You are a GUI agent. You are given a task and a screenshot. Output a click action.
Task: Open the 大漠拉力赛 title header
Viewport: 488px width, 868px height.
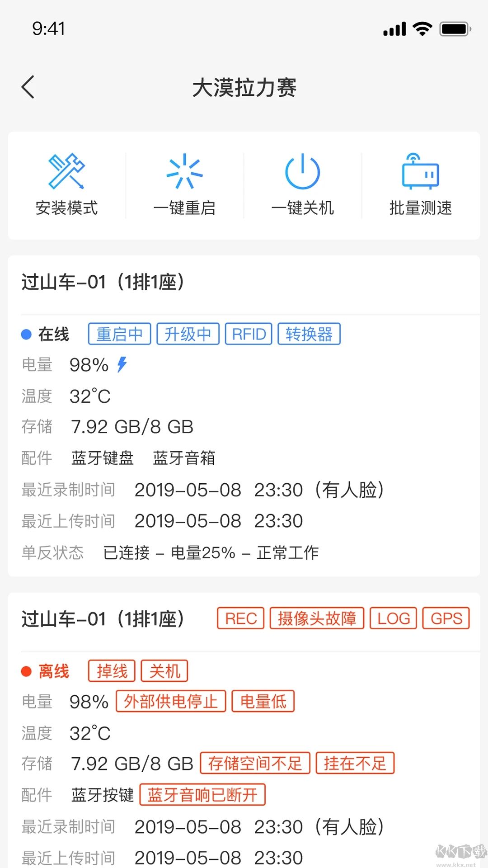pos(244,87)
